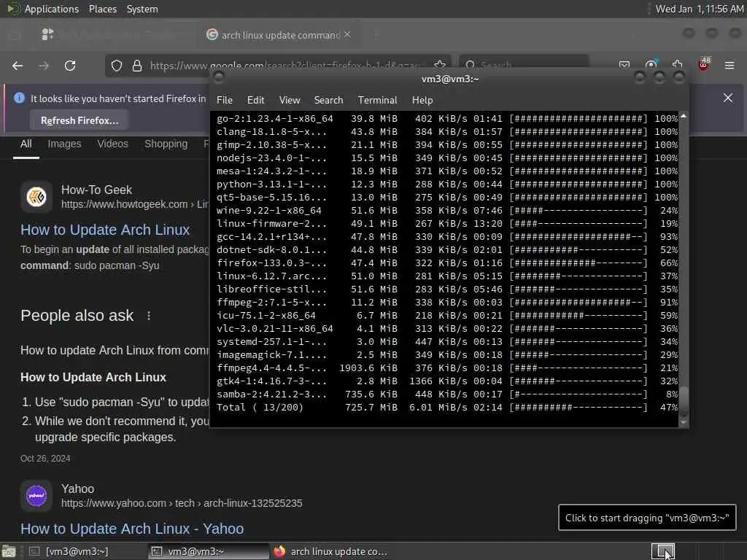Click terminal scrollbar down arrow
This screenshot has height=560, width=747.
click(684, 422)
